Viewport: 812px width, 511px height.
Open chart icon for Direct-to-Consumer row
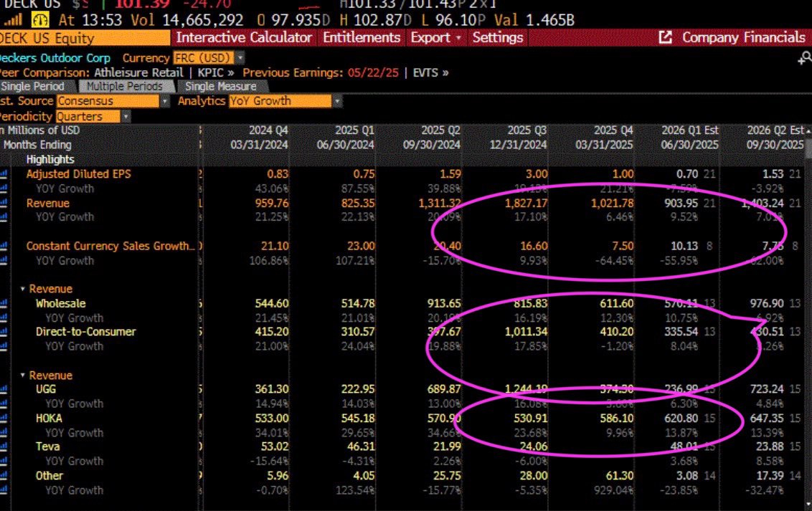pyautogui.click(x=4, y=332)
